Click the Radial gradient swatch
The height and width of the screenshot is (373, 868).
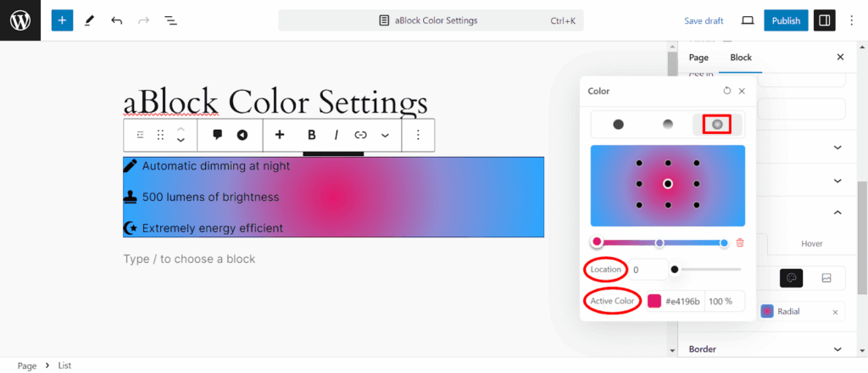(x=766, y=312)
